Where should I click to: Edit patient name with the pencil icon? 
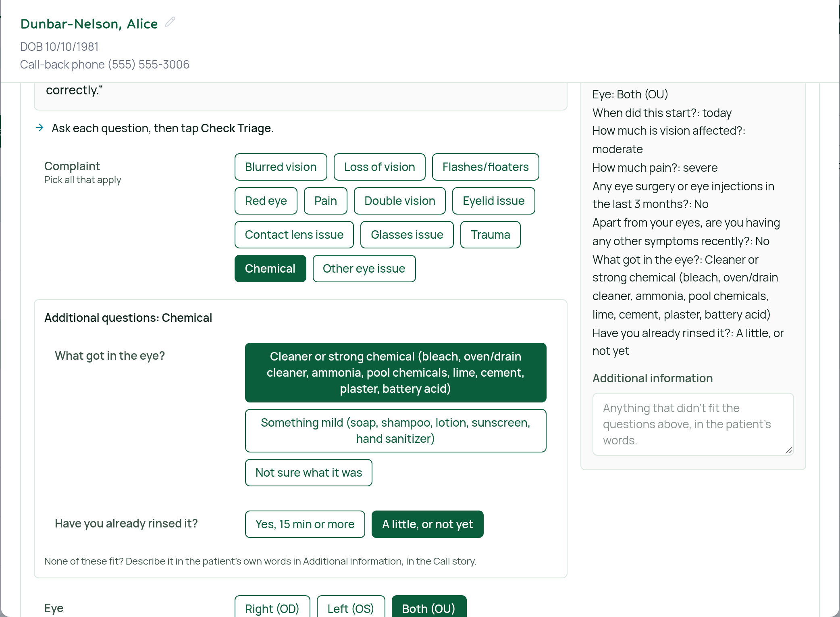[170, 22]
